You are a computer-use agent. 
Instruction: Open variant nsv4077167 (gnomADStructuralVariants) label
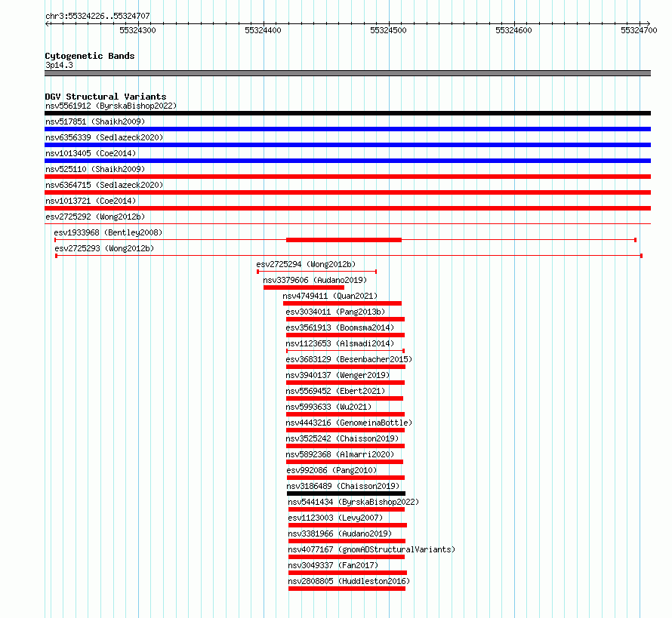[371, 549]
